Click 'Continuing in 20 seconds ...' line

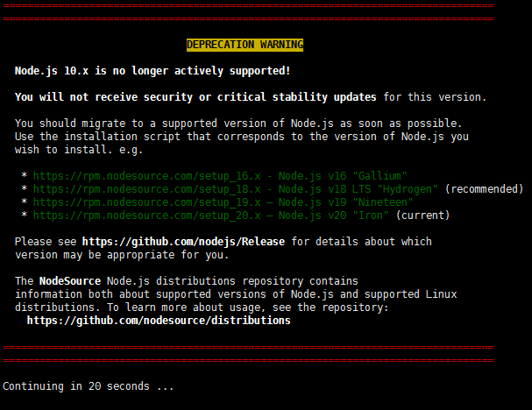tap(89, 386)
